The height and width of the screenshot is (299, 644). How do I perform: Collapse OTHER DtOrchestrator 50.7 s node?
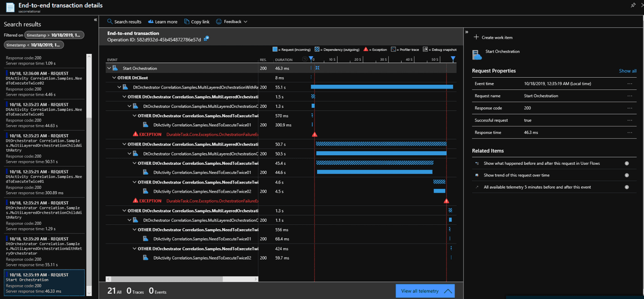(124, 144)
